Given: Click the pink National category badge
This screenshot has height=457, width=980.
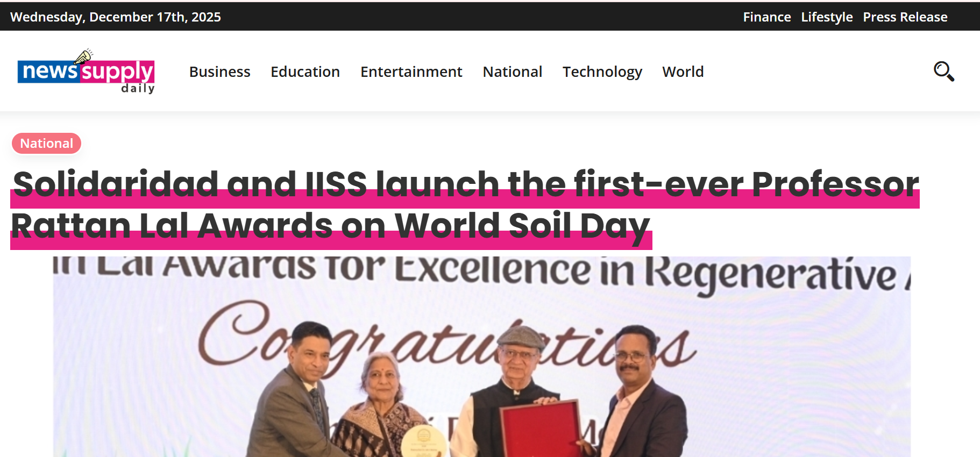Looking at the screenshot, I should point(46,144).
